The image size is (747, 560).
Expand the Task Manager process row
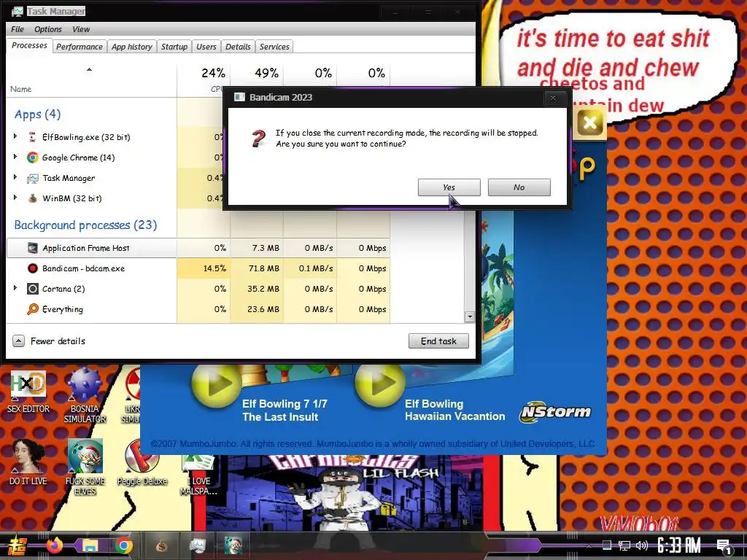(x=15, y=178)
